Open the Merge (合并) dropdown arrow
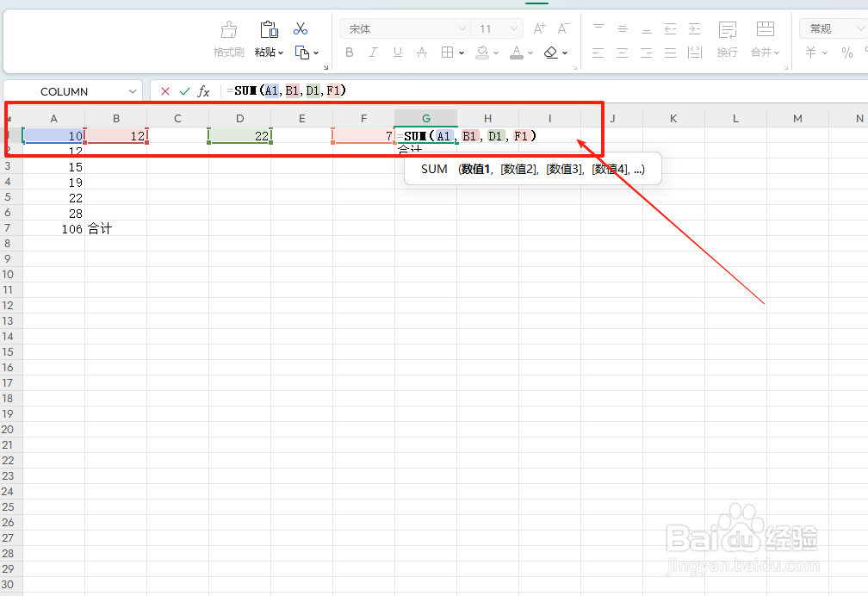Image resolution: width=868 pixels, height=596 pixels. click(777, 53)
